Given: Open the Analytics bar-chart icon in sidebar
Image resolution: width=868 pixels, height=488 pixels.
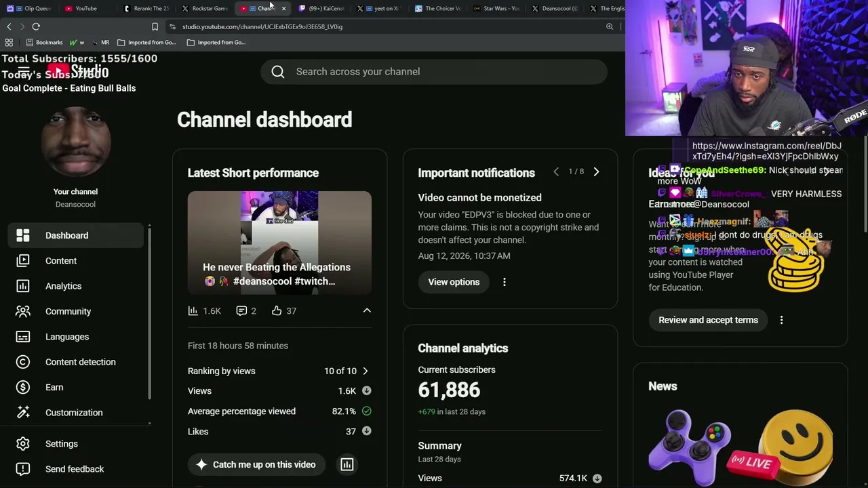Looking at the screenshot, I should tap(23, 286).
